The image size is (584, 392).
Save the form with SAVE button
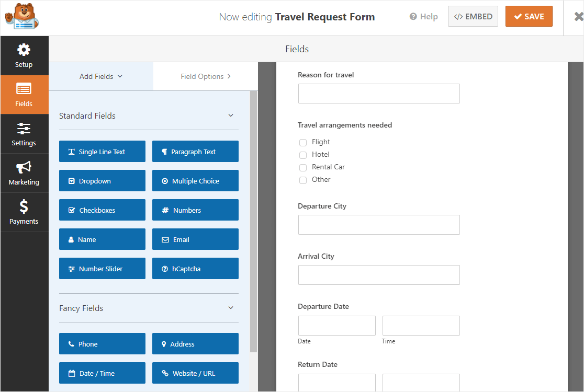click(x=529, y=16)
